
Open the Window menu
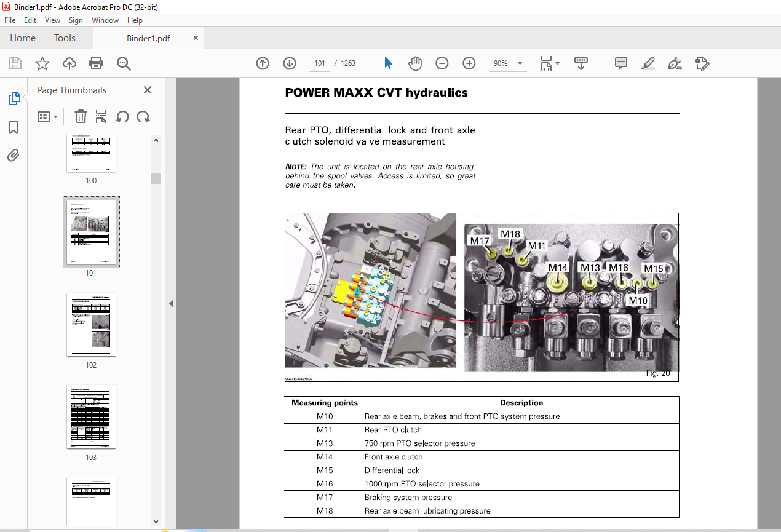(105, 20)
